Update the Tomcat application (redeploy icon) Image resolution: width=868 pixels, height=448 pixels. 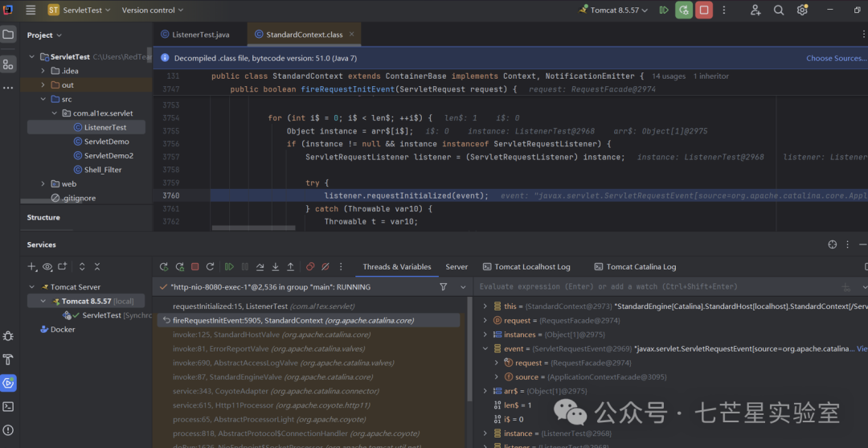tap(210, 266)
